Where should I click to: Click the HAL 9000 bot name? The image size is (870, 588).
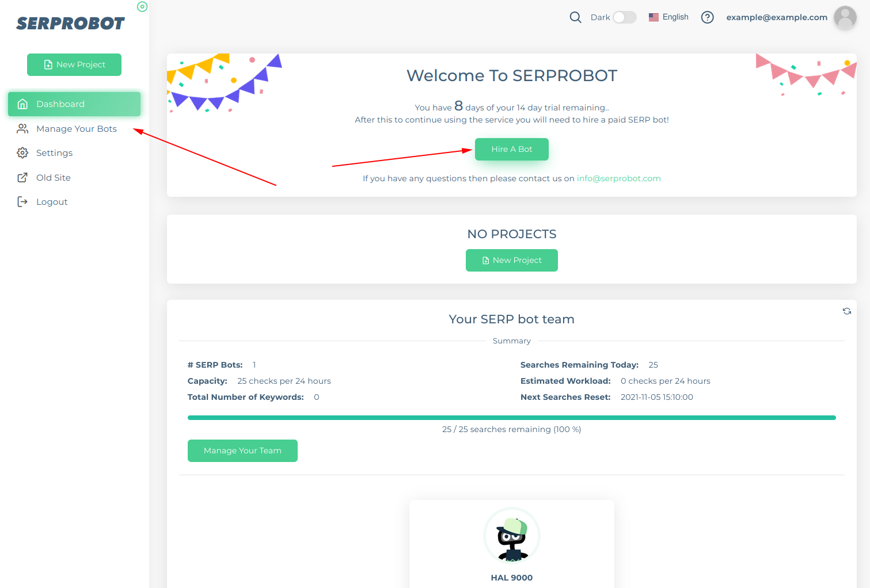tap(512, 578)
